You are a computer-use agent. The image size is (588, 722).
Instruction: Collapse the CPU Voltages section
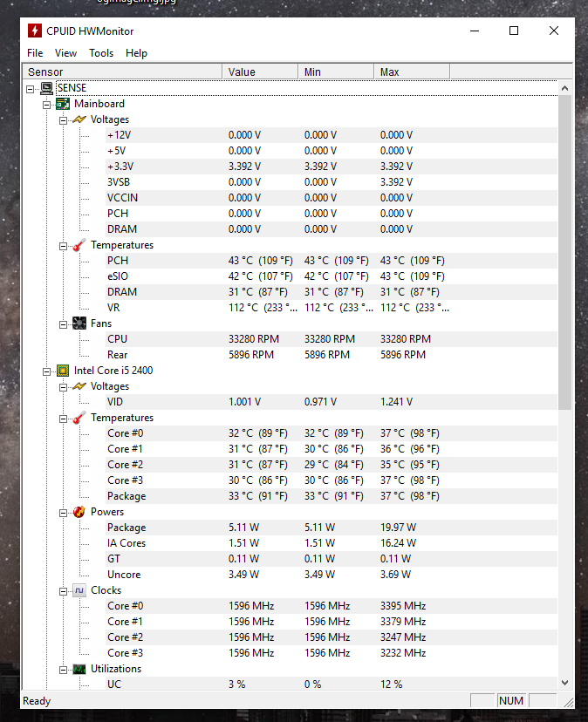tap(63, 387)
